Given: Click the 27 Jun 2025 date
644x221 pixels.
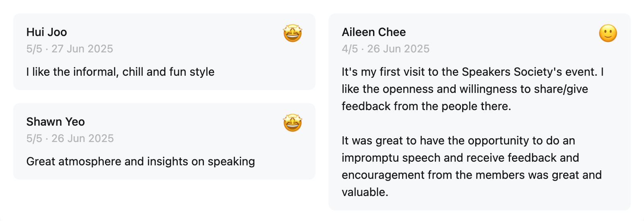Looking at the screenshot, I should pos(82,49).
